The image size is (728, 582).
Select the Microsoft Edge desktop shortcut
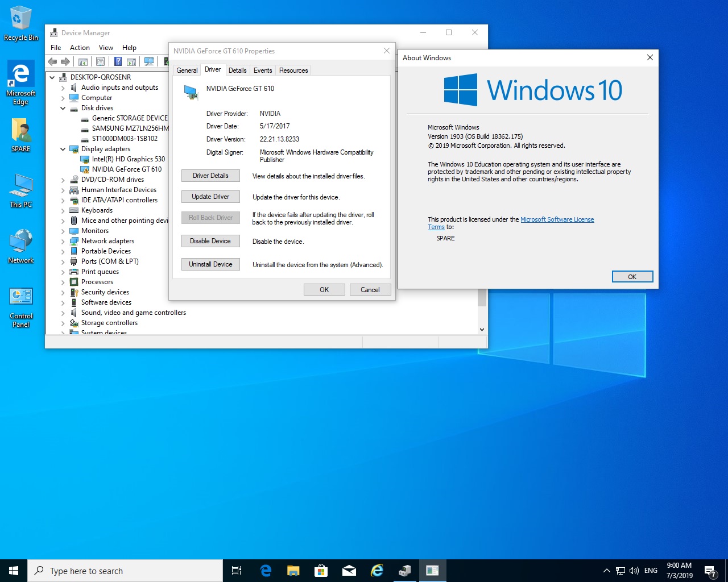point(21,83)
